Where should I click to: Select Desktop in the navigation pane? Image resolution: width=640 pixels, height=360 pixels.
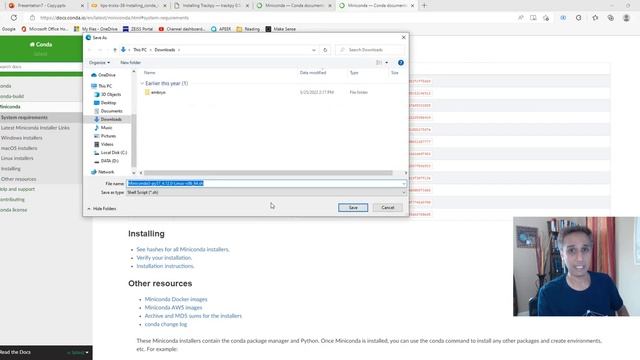click(105, 103)
